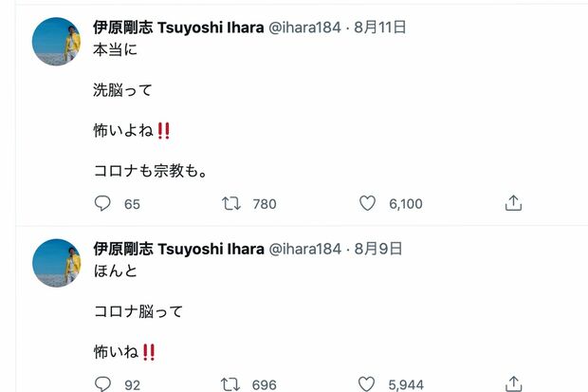The width and height of the screenshot is (588, 392).
Task: Open 伊原剛志 Tsuyoshi Ihara name on second tweet
Action: [178, 249]
